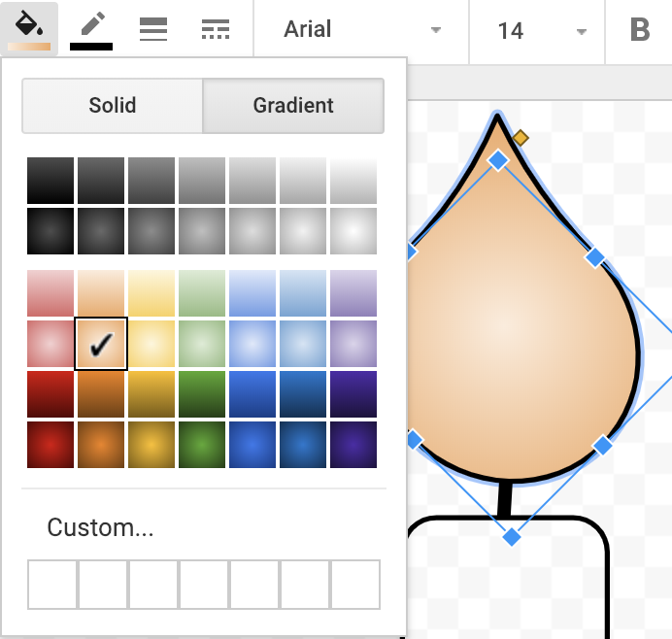Screen dimensions: 672x639
Task: Open the border weight icon
Action: (153, 29)
